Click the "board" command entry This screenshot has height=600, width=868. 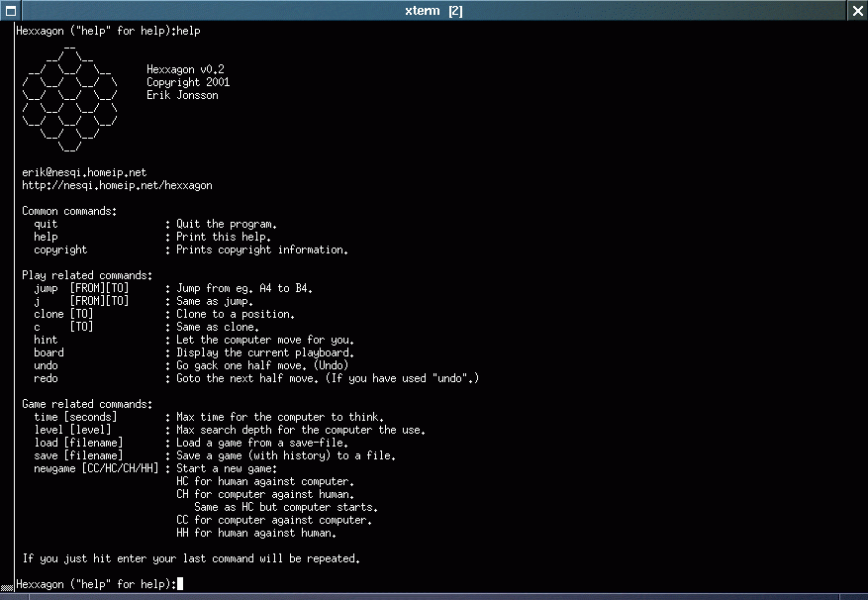point(48,352)
